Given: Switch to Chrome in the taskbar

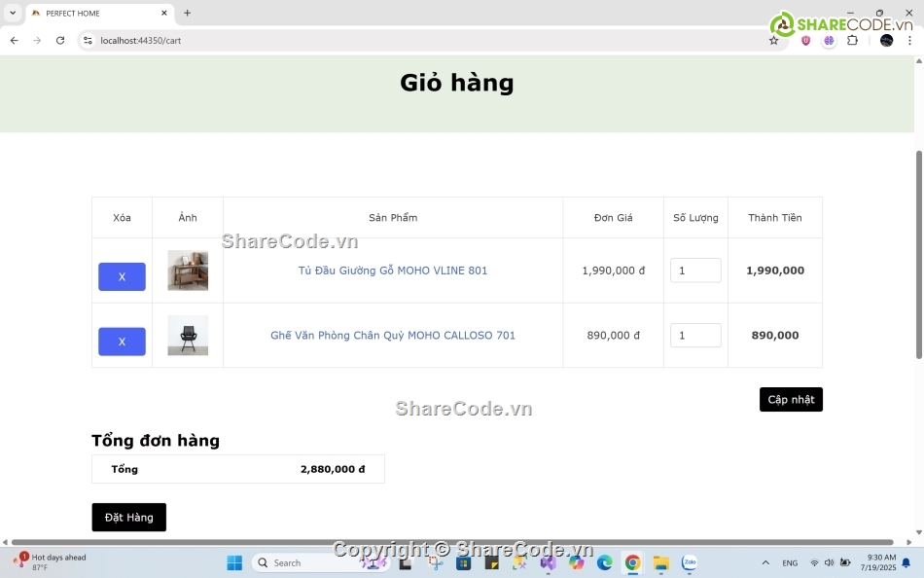Looking at the screenshot, I should pos(633,563).
